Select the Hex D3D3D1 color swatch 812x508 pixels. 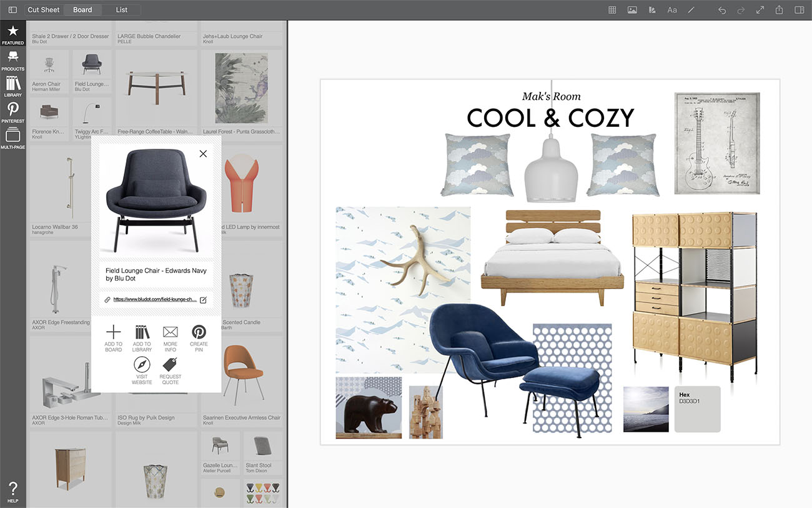tap(697, 409)
